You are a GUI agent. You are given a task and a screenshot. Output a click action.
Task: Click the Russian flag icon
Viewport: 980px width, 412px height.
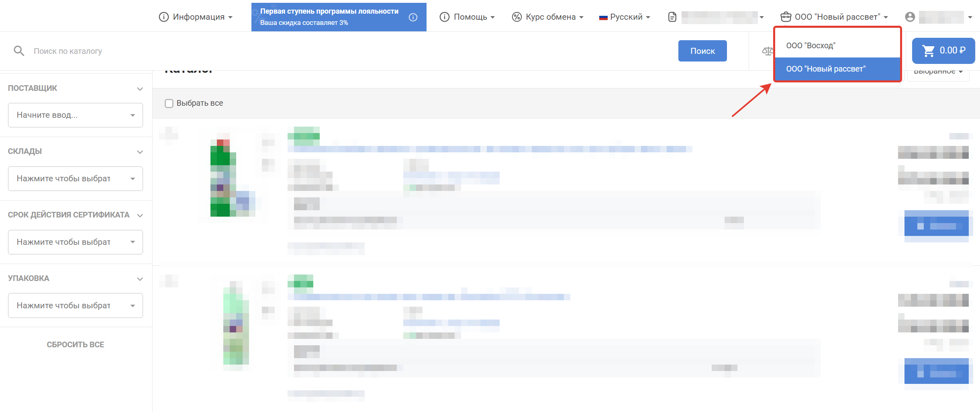click(603, 17)
